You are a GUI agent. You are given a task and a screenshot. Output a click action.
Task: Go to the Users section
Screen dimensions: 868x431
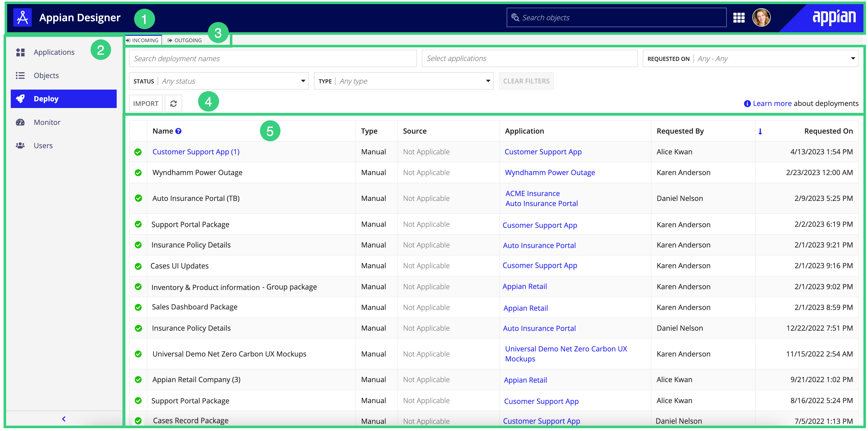pos(43,146)
